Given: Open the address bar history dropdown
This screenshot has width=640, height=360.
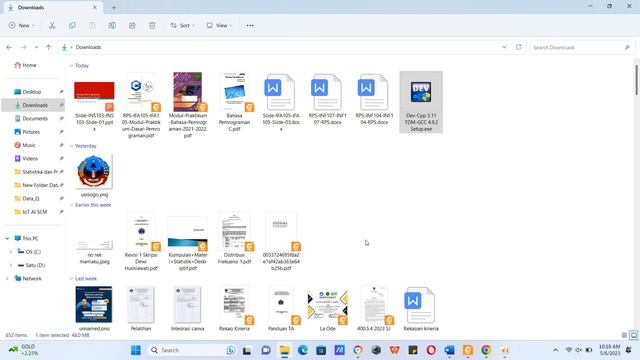Looking at the screenshot, I should click(x=504, y=47).
